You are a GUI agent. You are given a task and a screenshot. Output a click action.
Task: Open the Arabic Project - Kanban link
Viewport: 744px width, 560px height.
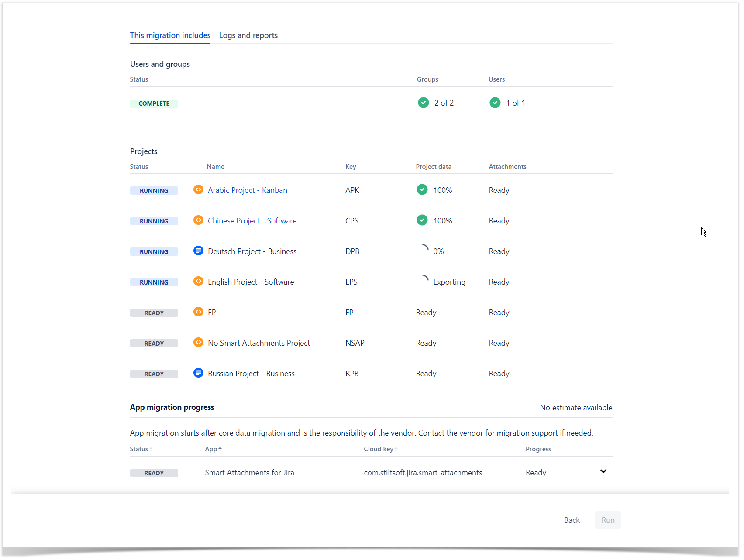tap(247, 190)
